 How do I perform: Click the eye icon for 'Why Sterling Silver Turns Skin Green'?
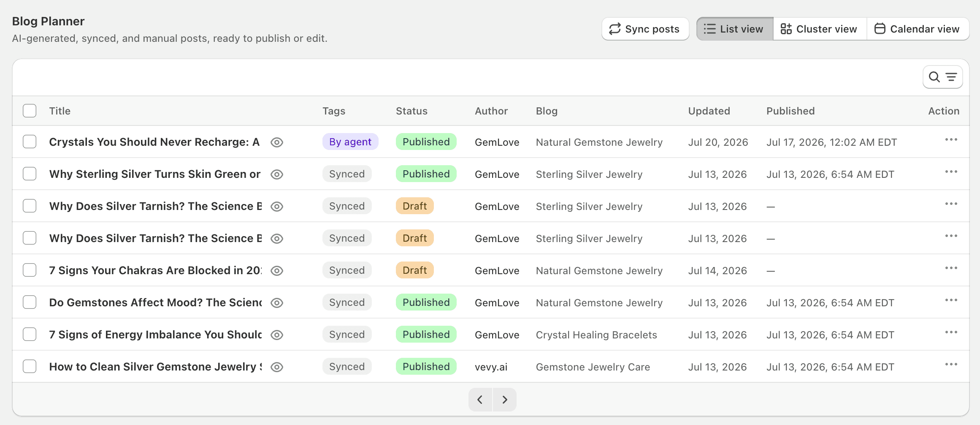point(277,174)
